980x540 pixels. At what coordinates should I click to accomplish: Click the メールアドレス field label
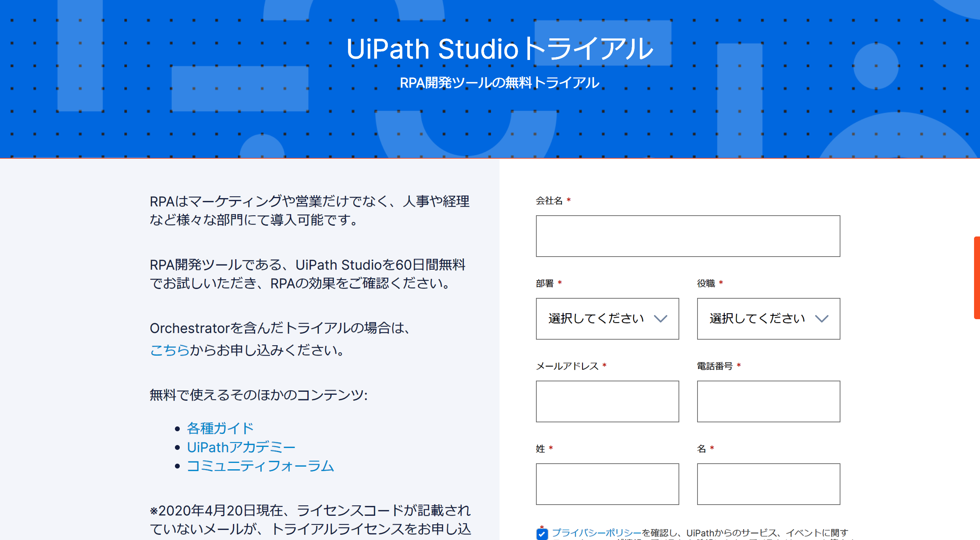coord(567,366)
